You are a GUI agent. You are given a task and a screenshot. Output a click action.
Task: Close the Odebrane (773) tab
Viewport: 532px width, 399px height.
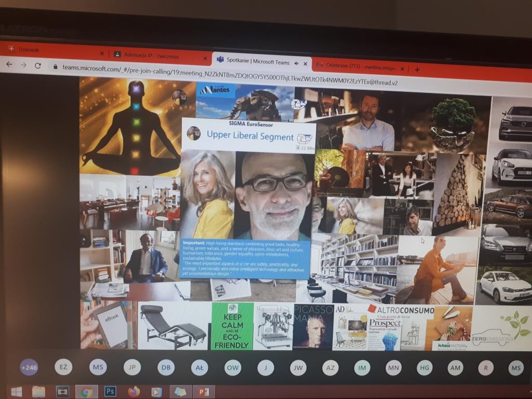point(402,69)
